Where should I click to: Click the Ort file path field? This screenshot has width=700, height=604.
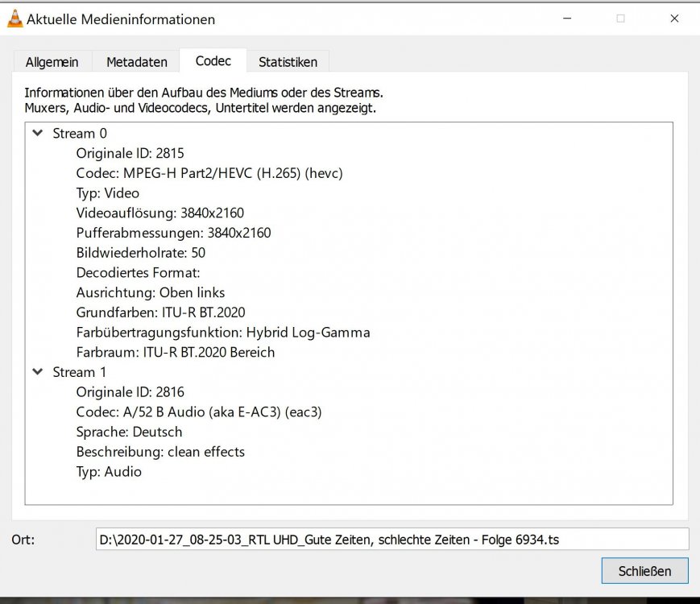(x=392, y=540)
